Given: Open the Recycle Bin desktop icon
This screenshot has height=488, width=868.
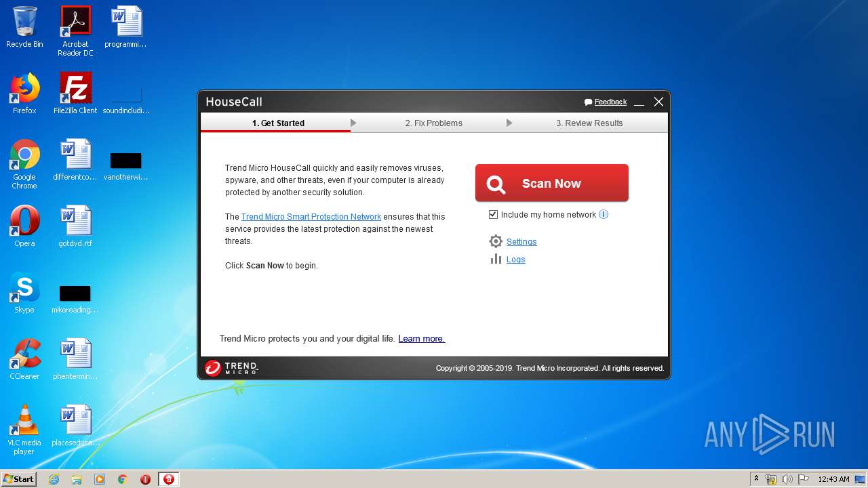Looking at the screenshot, I should click(x=24, y=27).
